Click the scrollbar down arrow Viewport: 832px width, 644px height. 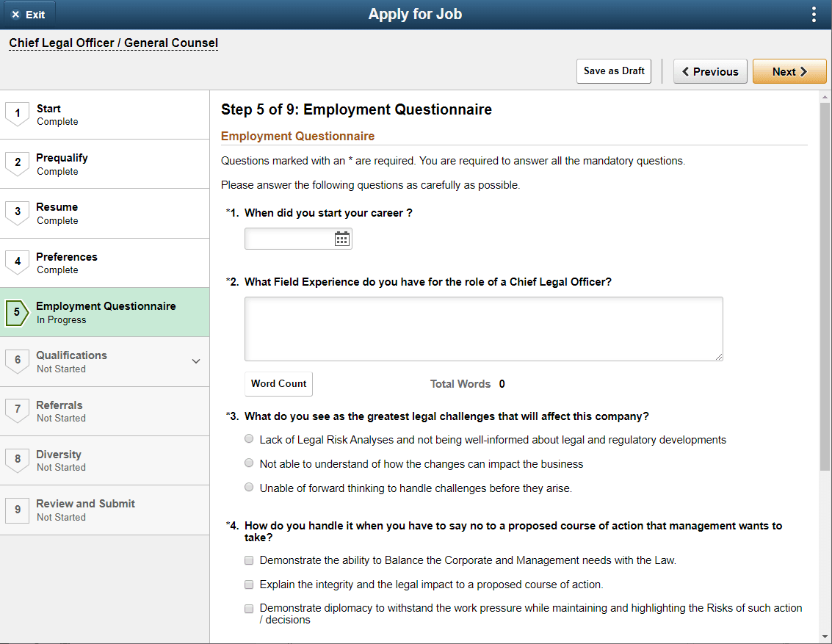825,637
